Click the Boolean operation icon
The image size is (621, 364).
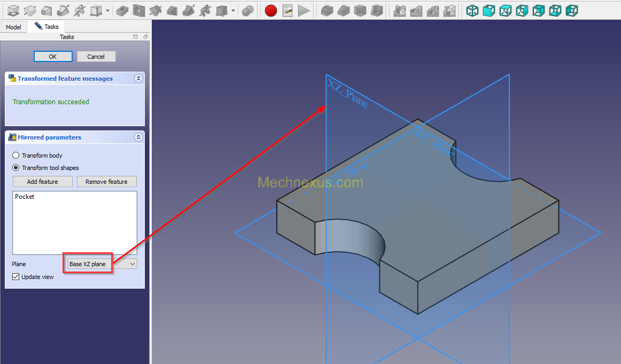(247, 10)
